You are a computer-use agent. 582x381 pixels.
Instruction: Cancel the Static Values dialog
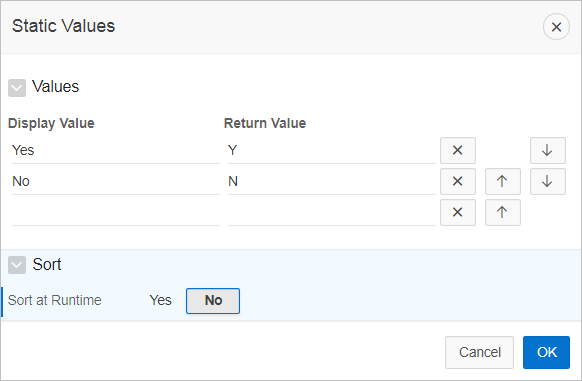coord(479,352)
